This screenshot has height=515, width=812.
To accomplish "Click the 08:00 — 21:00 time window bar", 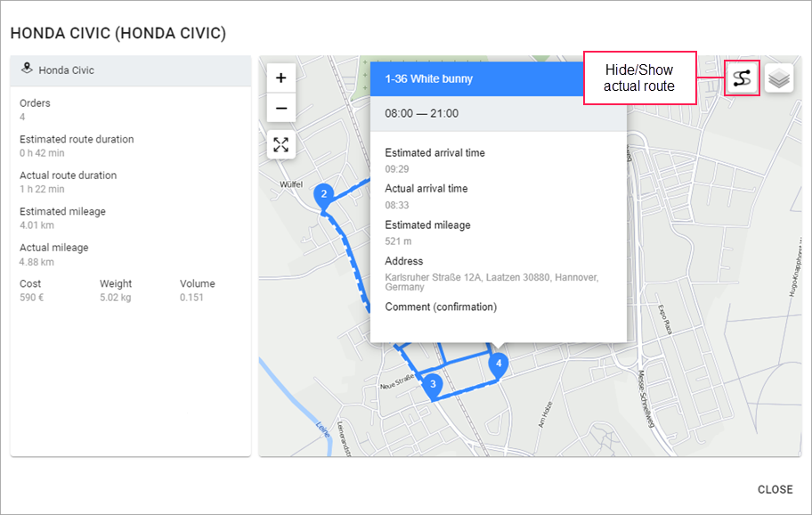I will [499, 115].
